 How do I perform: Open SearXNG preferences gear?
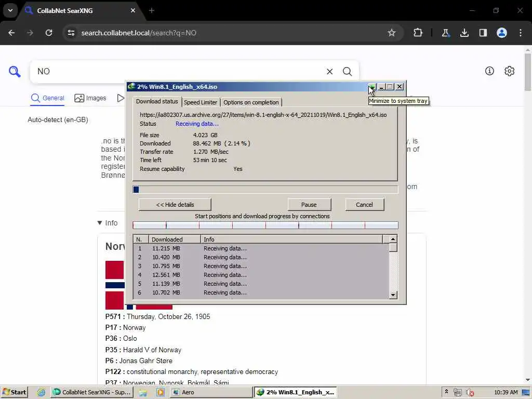pyautogui.click(x=509, y=71)
